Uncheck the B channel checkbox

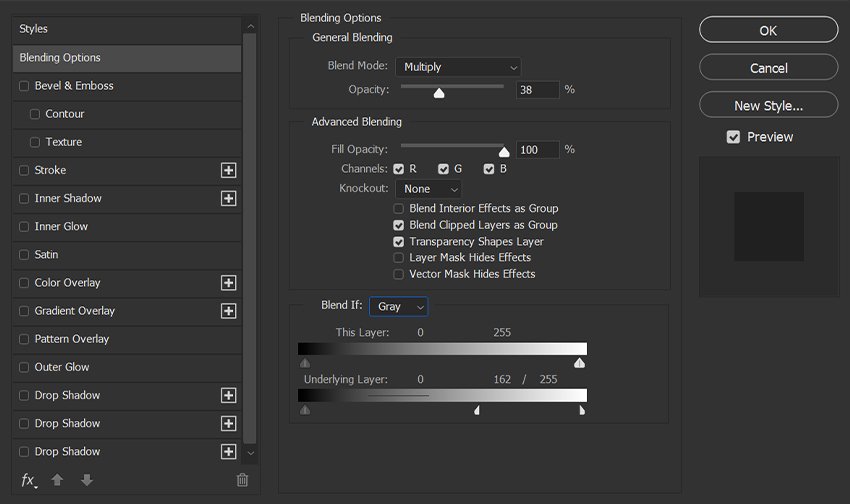(x=489, y=169)
